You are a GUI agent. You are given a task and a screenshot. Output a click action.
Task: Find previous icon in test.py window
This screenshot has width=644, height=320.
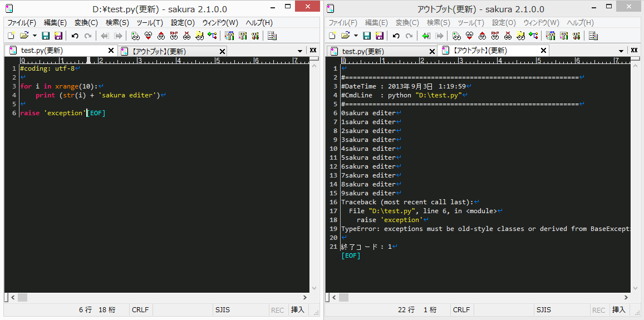(161, 36)
